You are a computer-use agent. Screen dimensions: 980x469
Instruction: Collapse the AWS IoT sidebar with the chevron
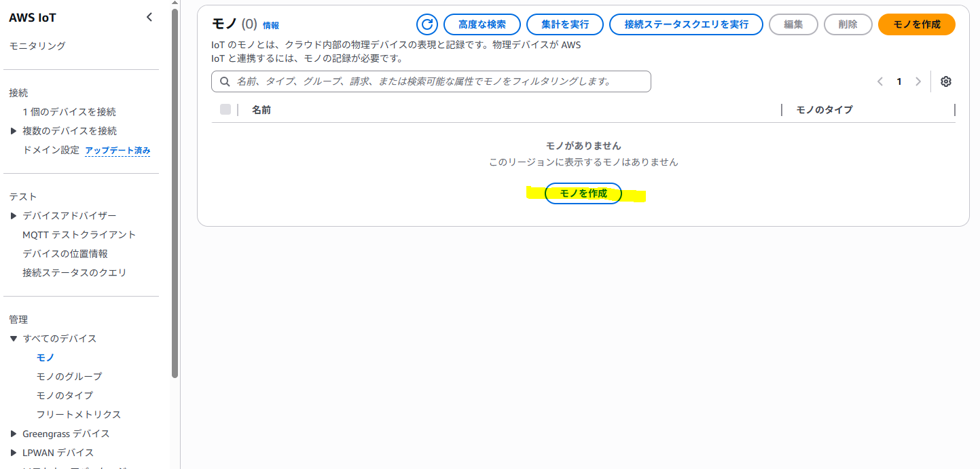(149, 18)
